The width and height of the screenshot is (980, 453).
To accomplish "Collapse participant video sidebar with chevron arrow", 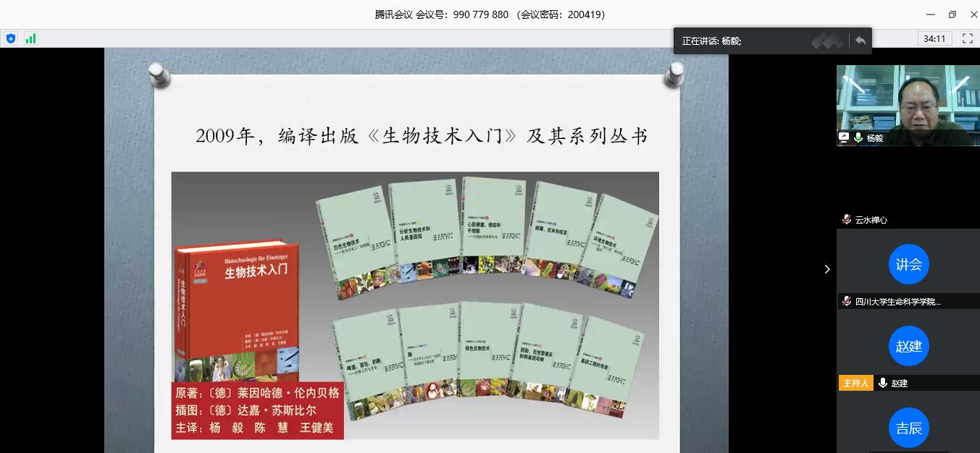I will 827,269.
